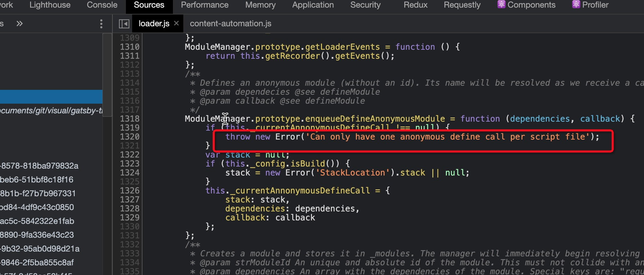644x275 pixels.
Task: Select the loader.js file tab
Action: click(154, 23)
